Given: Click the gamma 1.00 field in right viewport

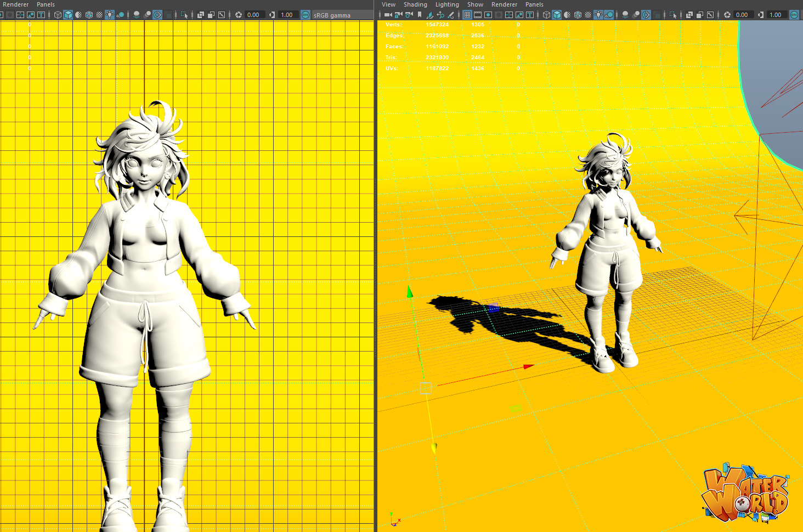Looking at the screenshot, I should pos(775,15).
